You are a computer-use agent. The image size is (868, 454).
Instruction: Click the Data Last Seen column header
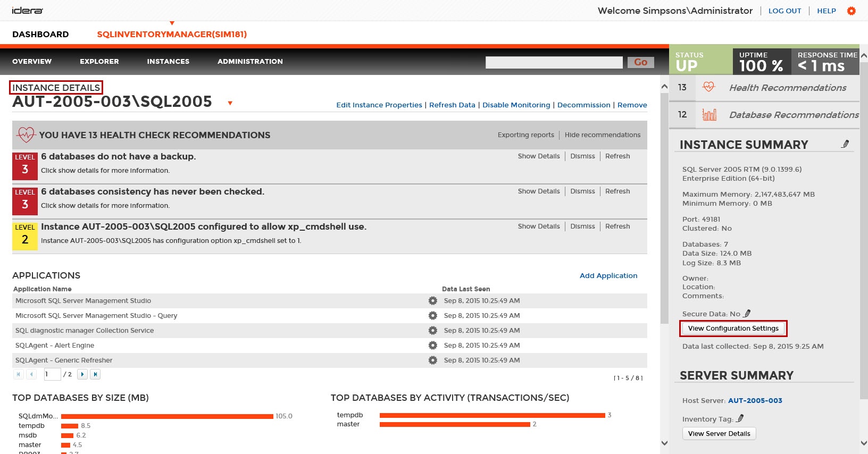pyautogui.click(x=466, y=289)
